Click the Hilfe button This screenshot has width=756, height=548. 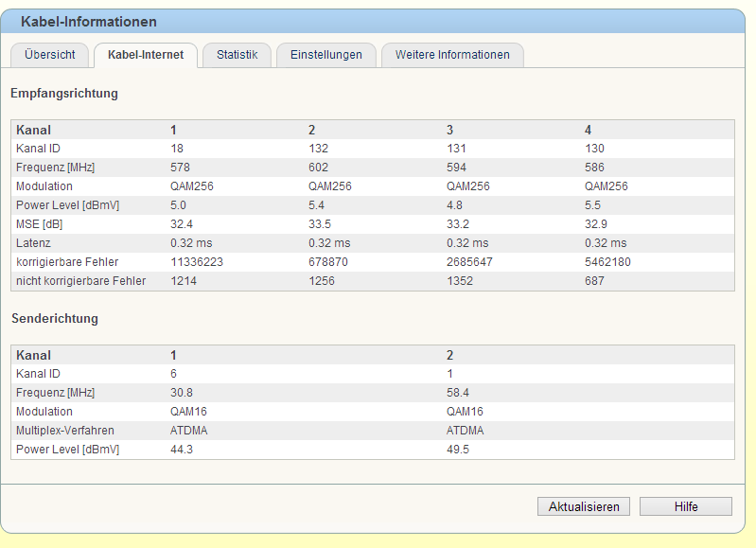coord(686,506)
